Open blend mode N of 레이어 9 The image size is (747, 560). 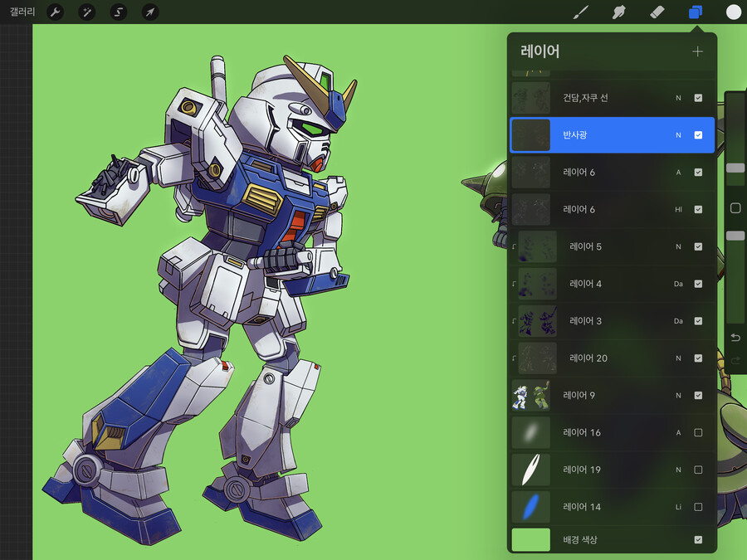(678, 395)
